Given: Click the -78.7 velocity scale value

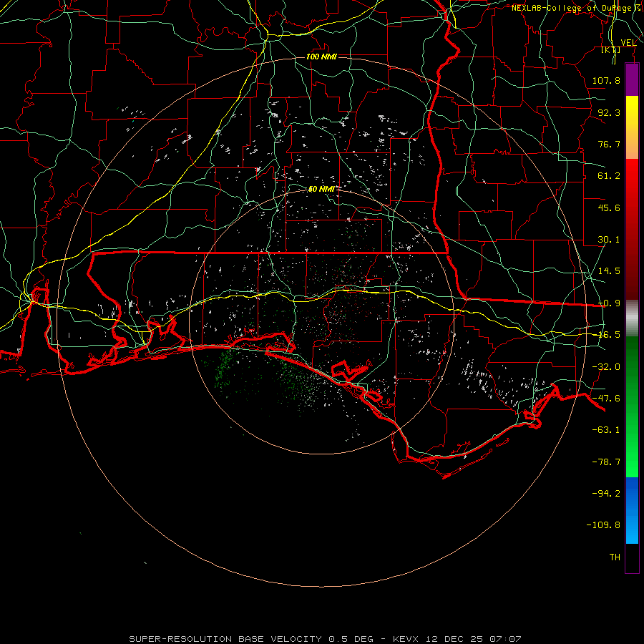Looking at the screenshot, I should coord(606,462).
